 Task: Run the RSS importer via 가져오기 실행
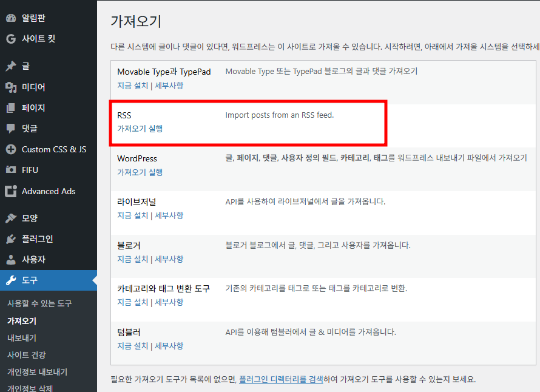coord(140,129)
